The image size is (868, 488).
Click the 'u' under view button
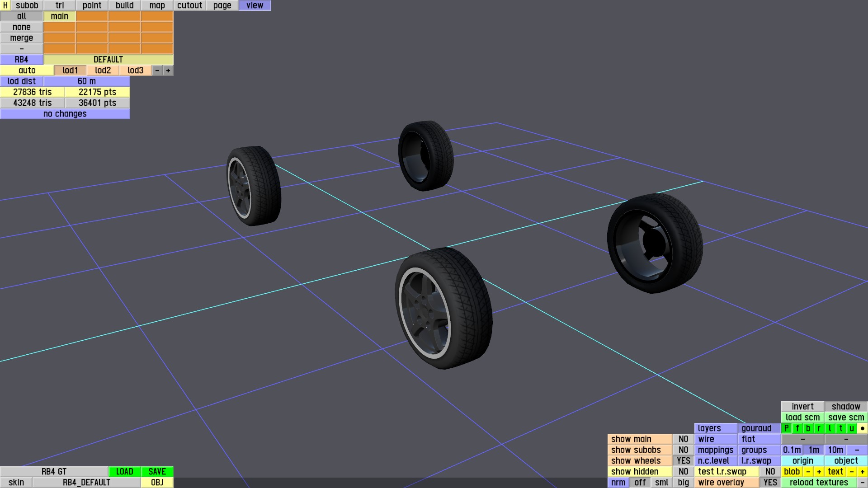[851, 428]
